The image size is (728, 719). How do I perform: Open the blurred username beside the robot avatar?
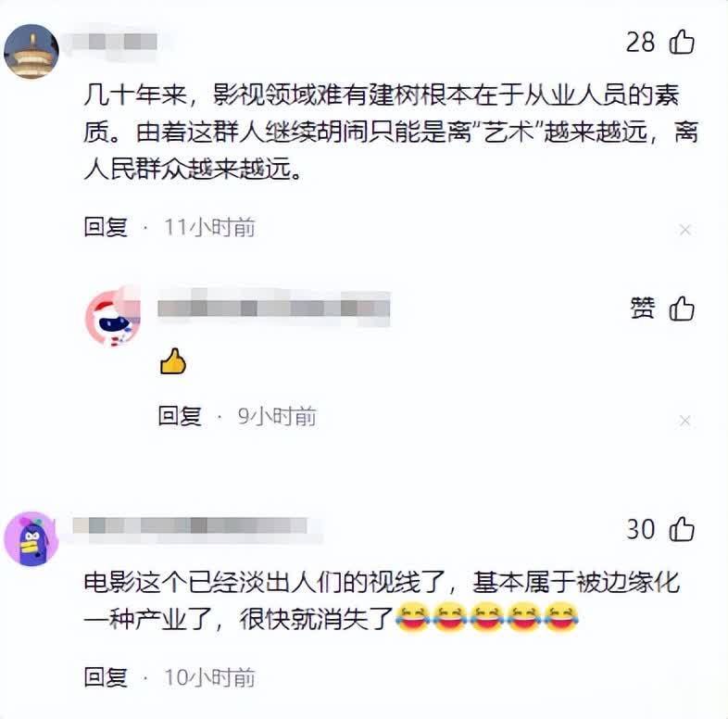click(274, 308)
